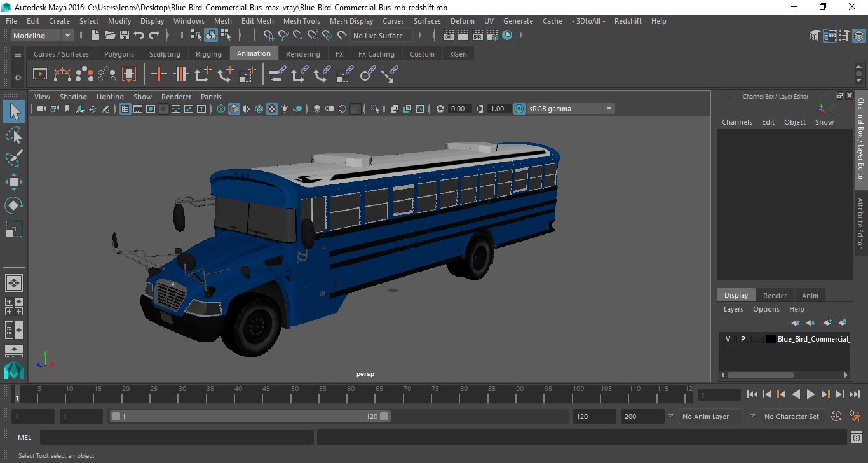Toggle textured display in viewport

click(272, 109)
